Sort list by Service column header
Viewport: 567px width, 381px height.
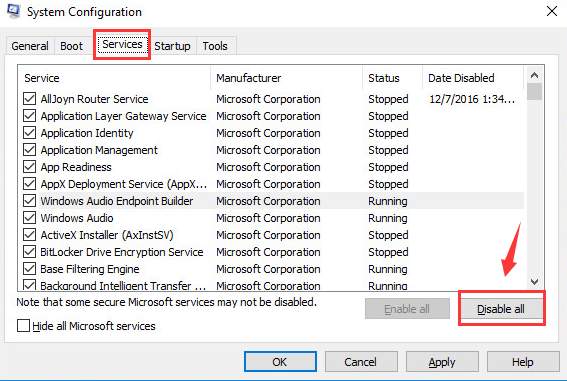coord(114,78)
